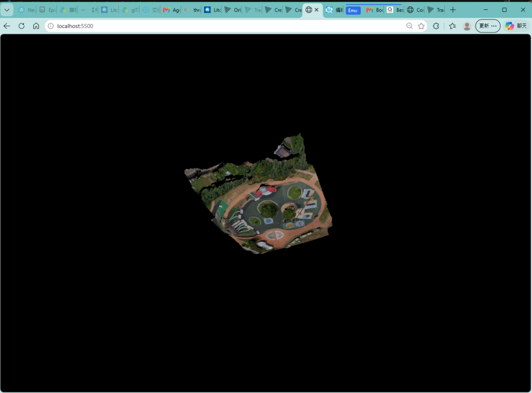This screenshot has height=393, width=532.
Task: Switch to the Epi tab
Action: pos(47,10)
